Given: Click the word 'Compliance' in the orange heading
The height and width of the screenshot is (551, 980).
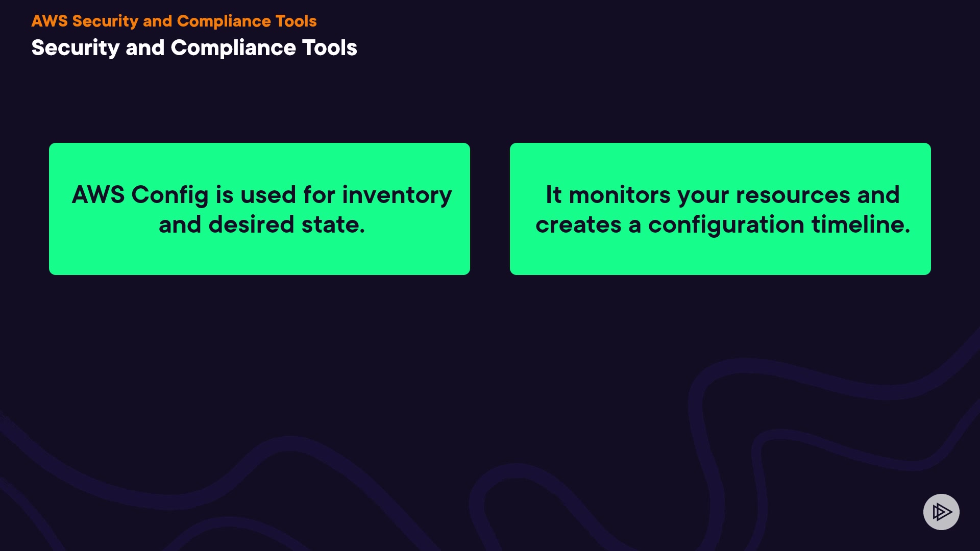Looking at the screenshot, I should click(224, 21).
